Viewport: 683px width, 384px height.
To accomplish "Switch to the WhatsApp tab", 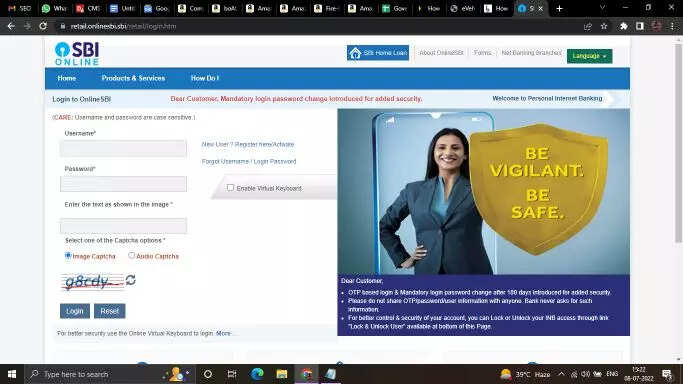I will [x=54, y=8].
